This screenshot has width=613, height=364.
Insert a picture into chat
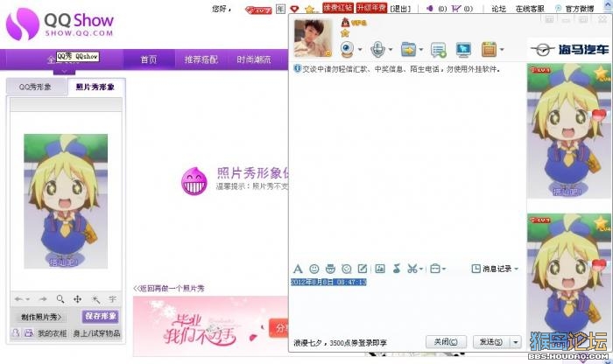click(380, 269)
